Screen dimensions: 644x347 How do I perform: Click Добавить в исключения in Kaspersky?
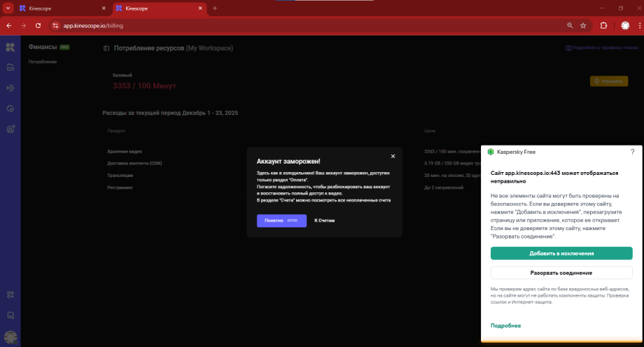click(561, 253)
